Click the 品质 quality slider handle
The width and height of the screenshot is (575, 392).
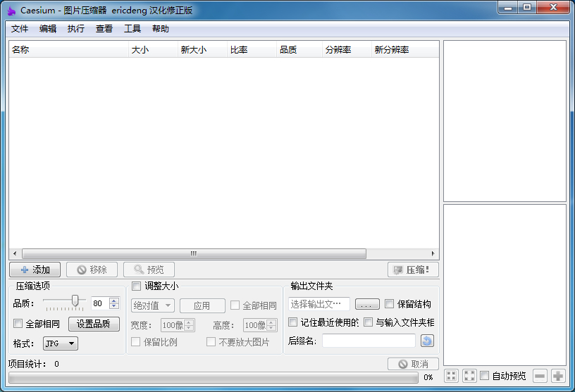(75, 301)
